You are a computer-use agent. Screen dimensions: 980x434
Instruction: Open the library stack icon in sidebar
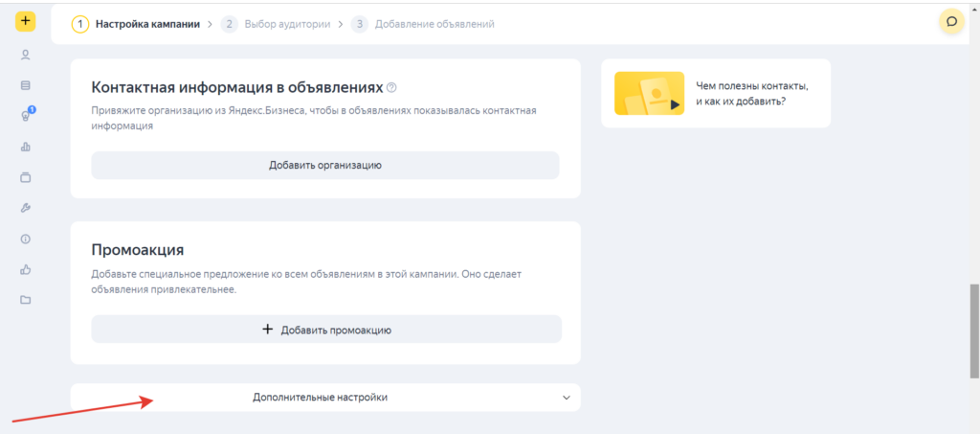point(26,177)
